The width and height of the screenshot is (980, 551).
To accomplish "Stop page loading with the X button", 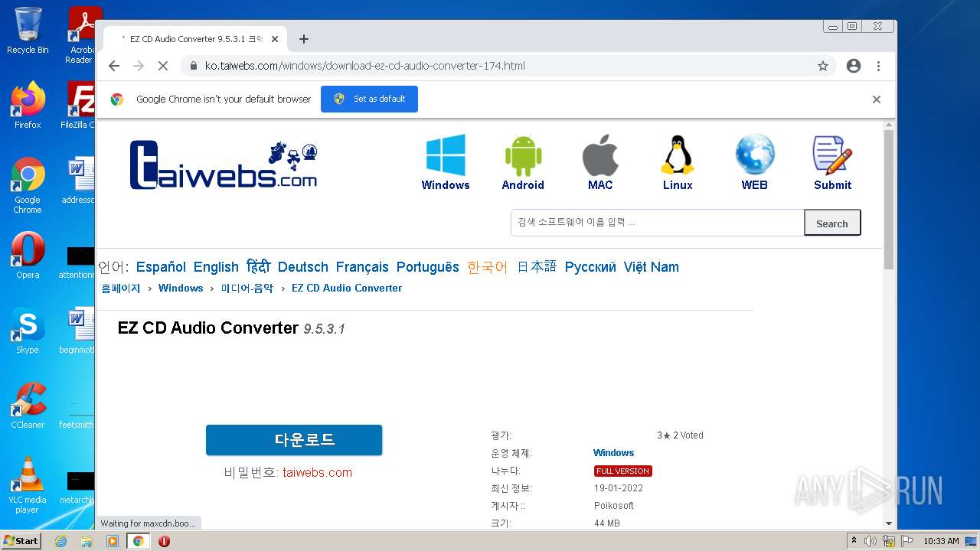I will coord(162,66).
